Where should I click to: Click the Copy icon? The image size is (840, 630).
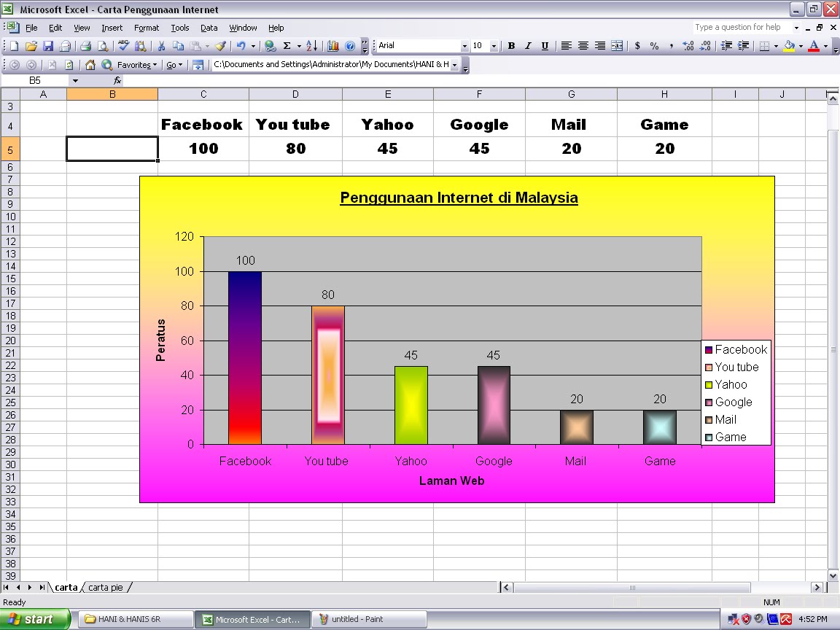click(178, 46)
